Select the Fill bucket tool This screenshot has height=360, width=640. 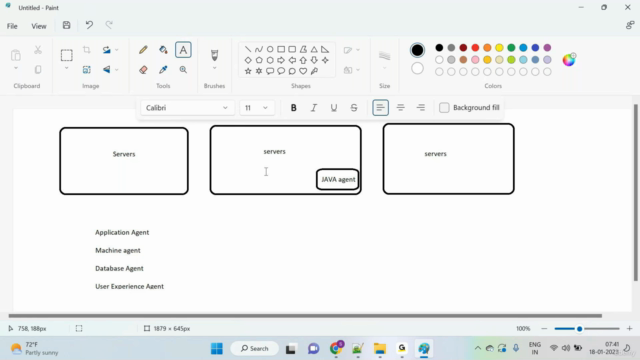coord(163,50)
